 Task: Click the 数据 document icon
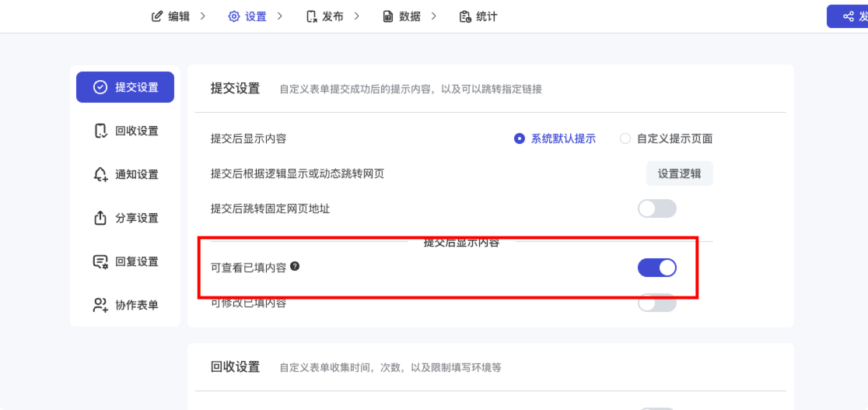pos(388,16)
